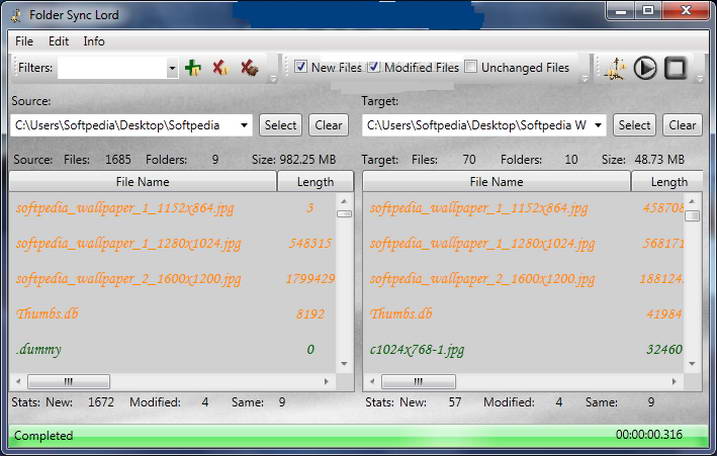Click the Source Clear button
The image size is (717, 456).
click(328, 125)
